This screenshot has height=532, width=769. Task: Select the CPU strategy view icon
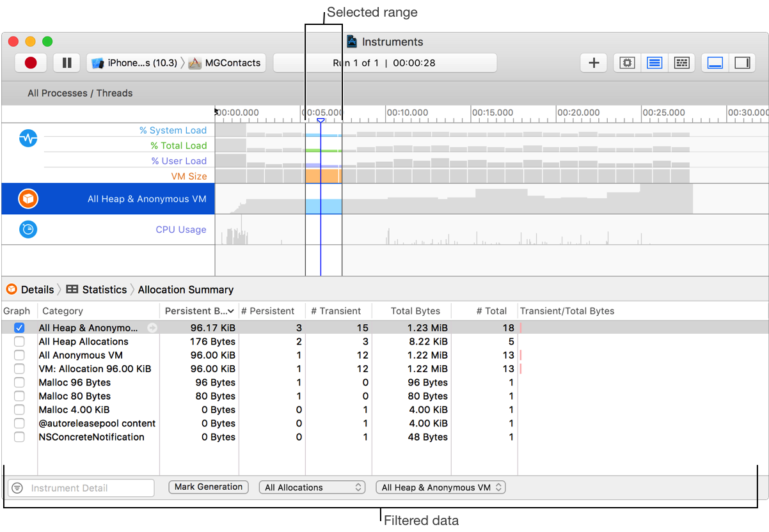click(x=627, y=63)
